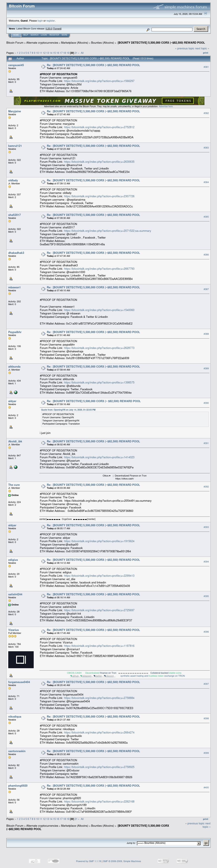Follow the register link in the welcome message
This screenshot has height=868, width=217.
coord(51,21)
